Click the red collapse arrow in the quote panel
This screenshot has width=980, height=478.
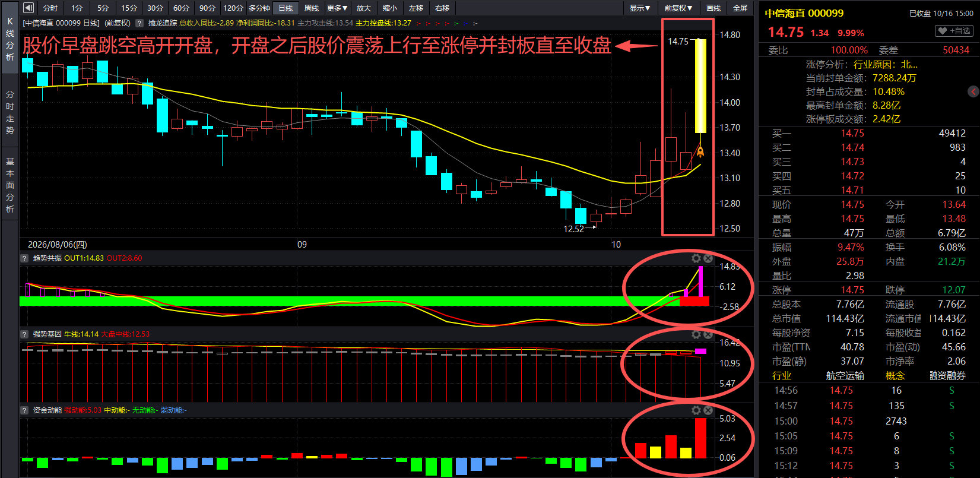[973, 91]
